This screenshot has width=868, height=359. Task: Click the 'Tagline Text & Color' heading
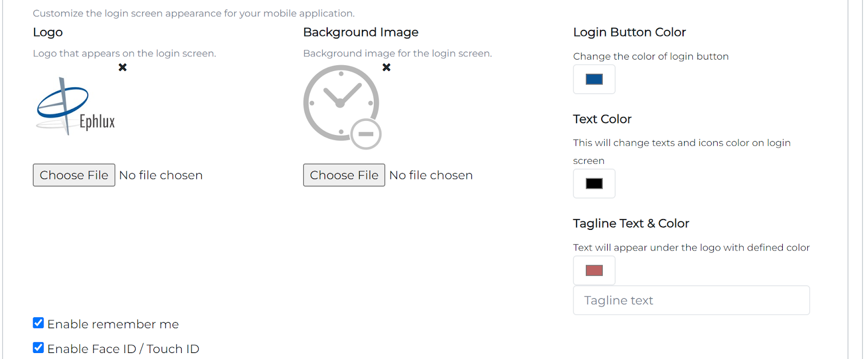pos(631,223)
